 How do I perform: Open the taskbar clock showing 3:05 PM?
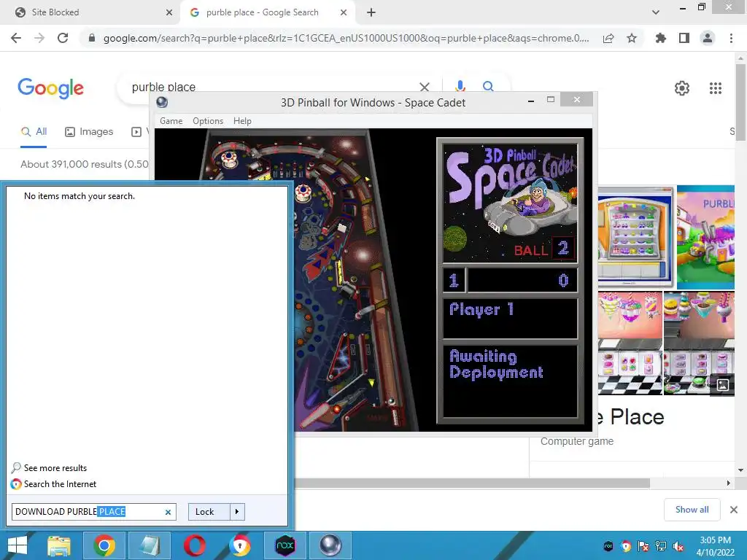pyautogui.click(x=715, y=546)
